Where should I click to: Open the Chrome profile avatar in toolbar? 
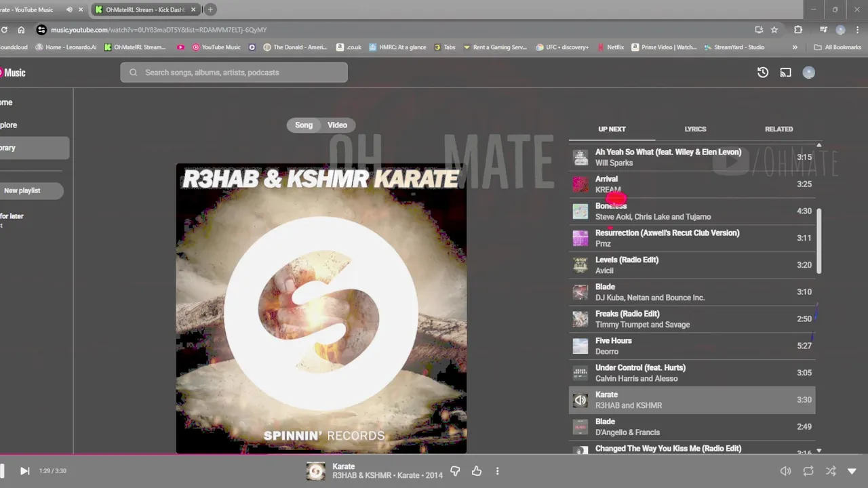point(841,30)
